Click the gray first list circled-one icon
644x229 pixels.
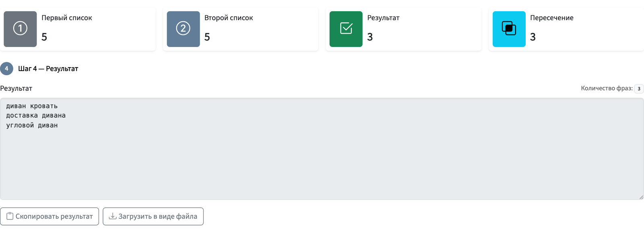point(20,29)
